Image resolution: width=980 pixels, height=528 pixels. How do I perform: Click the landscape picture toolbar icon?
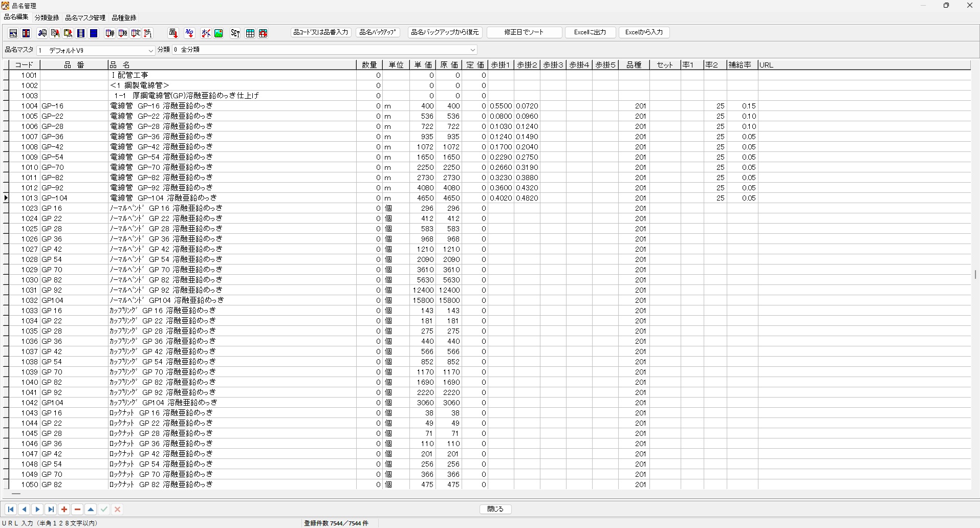pyautogui.click(x=219, y=33)
